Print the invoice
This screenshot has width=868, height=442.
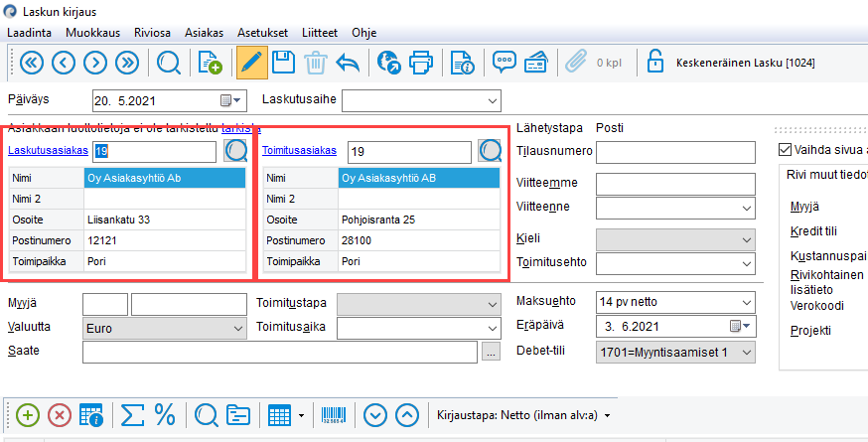tap(421, 64)
